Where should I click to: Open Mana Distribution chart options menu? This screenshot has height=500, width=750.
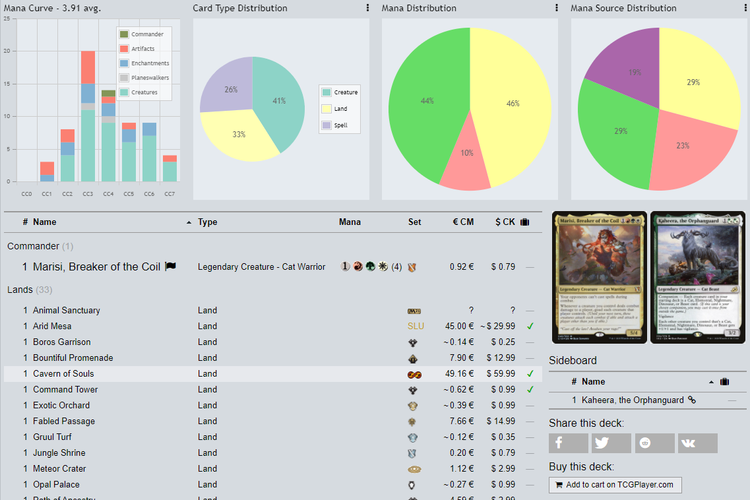[x=556, y=8]
